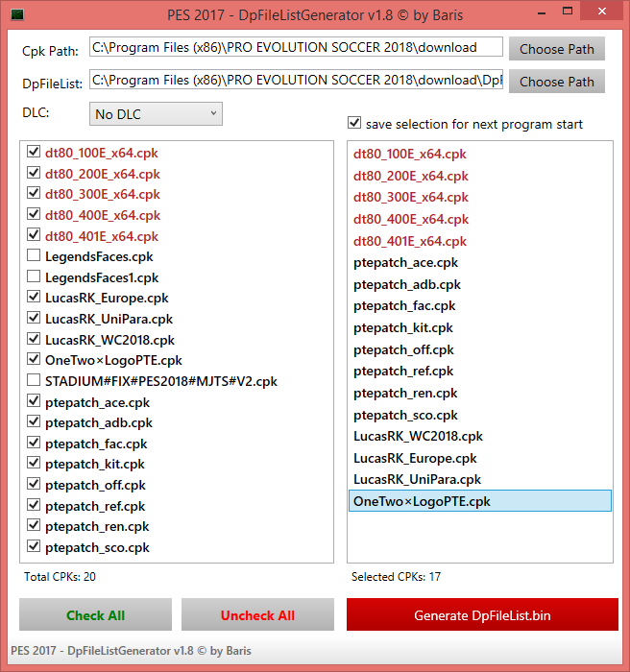
Task: Uncheck dt80_200E_x64.cpk checkbox
Action: click(34, 173)
